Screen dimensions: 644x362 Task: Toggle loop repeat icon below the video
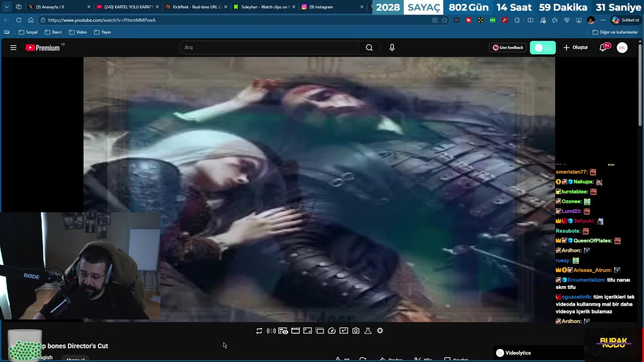pos(259,331)
